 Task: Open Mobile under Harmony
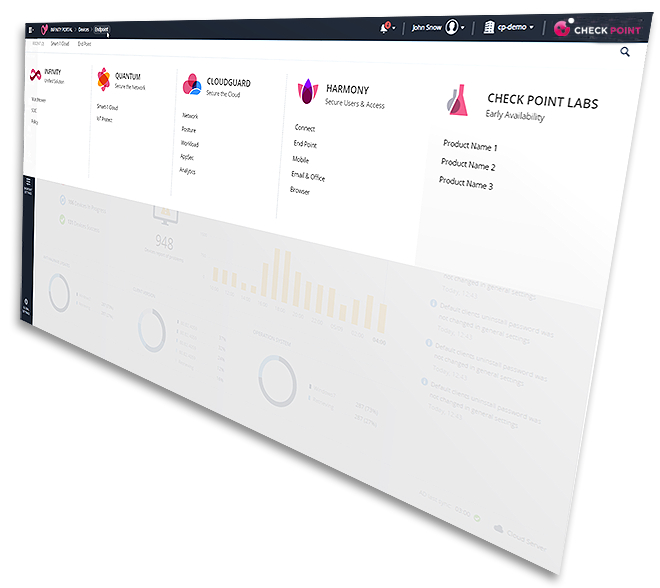[301, 159]
